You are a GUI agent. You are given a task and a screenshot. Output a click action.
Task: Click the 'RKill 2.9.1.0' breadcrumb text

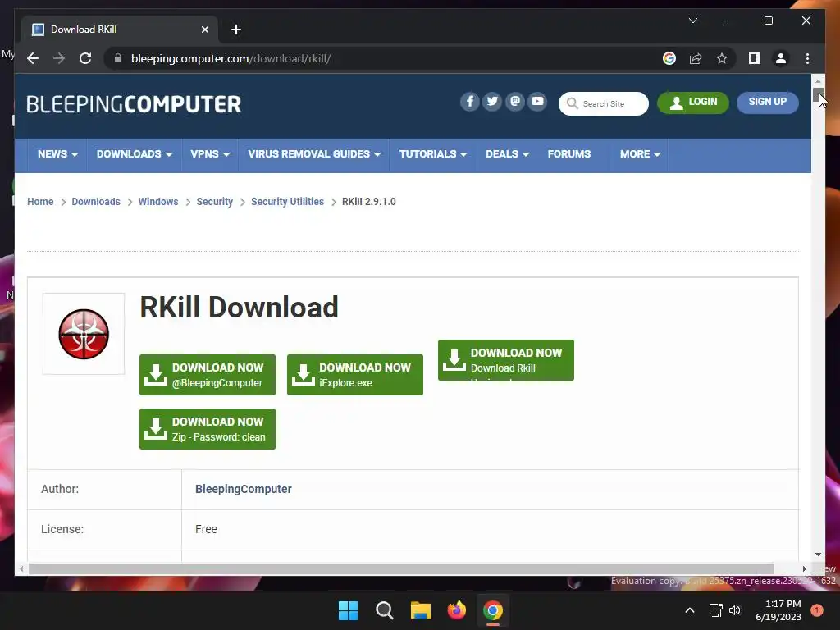pyautogui.click(x=368, y=202)
